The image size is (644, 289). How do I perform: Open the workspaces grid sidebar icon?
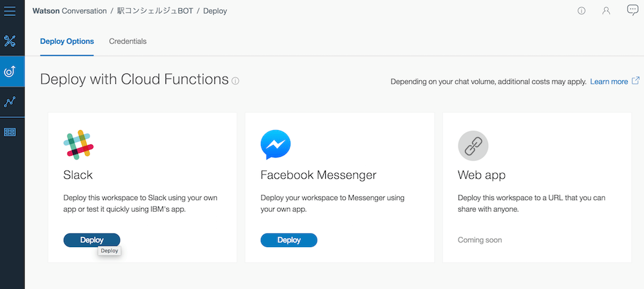pyautogui.click(x=10, y=132)
